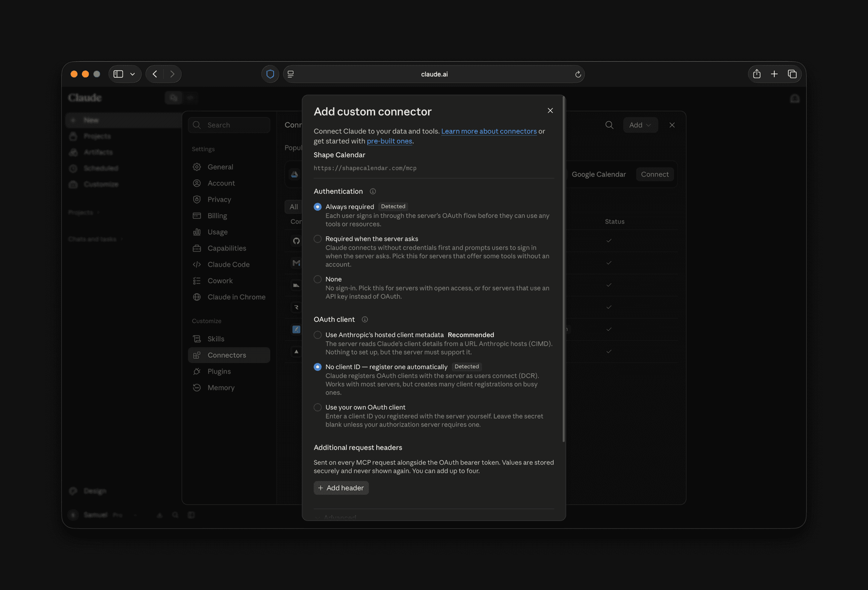The height and width of the screenshot is (590, 868).
Task: Open Usage settings
Action: tap(229, 232)
